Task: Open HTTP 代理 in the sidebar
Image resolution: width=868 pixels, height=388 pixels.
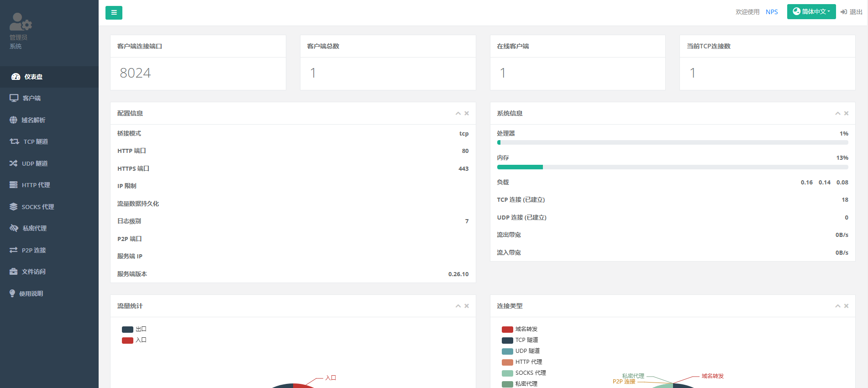Action: pyautogui.click(x=49, y=185)
